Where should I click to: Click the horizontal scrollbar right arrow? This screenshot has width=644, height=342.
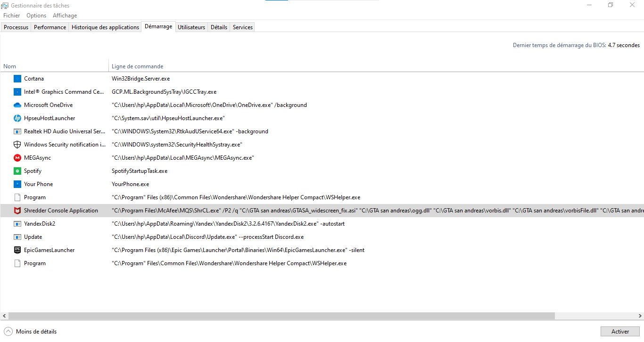pyautogui.click(x=640, y=316)
